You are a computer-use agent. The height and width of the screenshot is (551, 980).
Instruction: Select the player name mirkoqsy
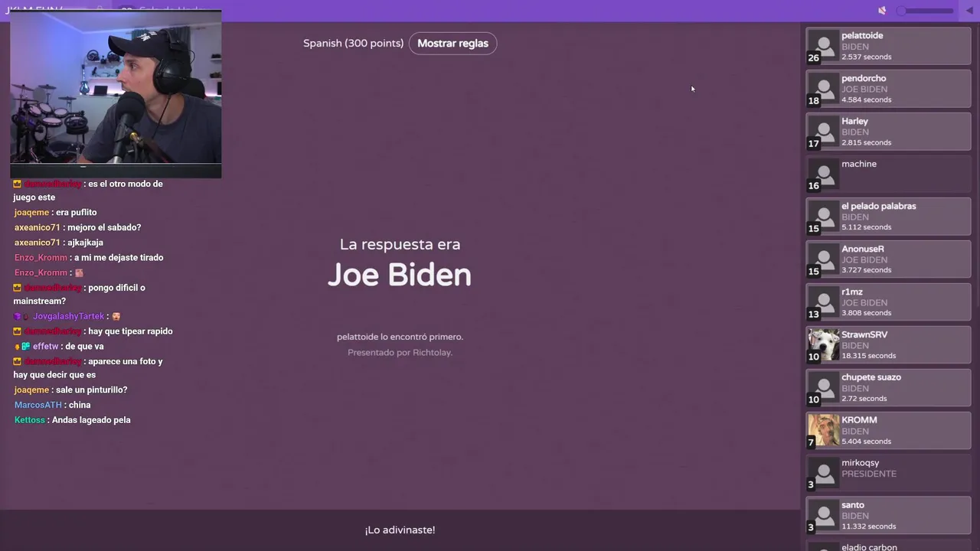[861, 463]
